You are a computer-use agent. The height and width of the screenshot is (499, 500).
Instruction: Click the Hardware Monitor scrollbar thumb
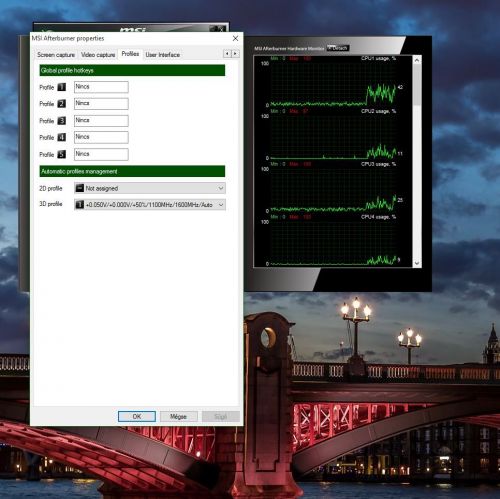coord(417,86)
